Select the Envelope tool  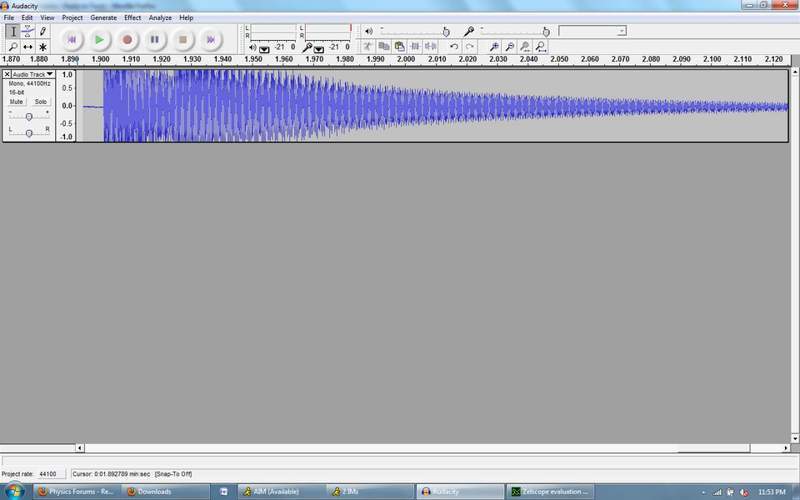tap(28, 32)
